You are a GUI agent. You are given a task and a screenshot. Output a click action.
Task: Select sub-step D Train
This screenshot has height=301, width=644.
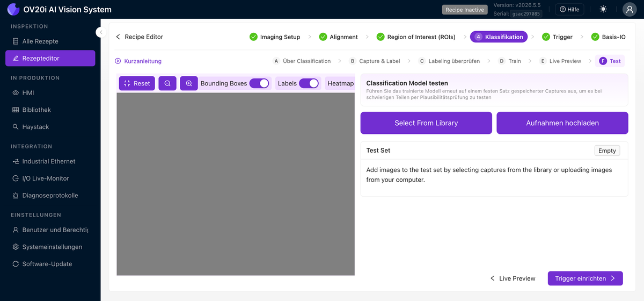pyautogui.click(x=509, y=61)
